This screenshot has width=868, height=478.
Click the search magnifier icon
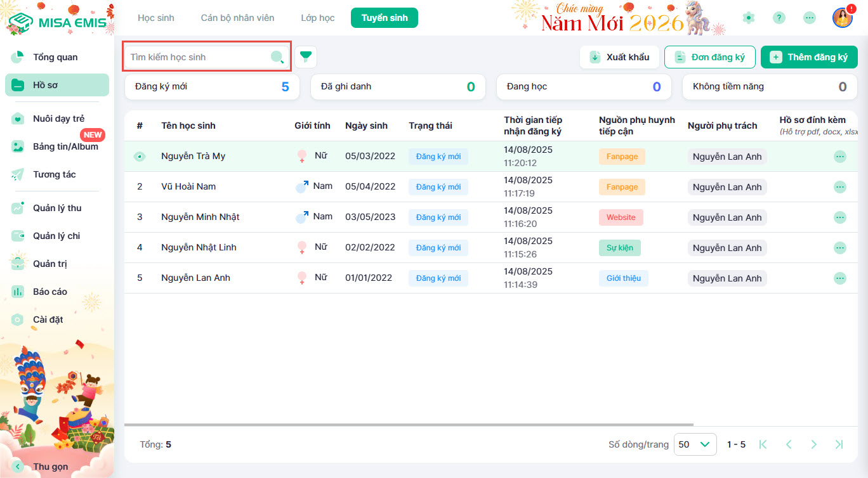tap(277, 57)
